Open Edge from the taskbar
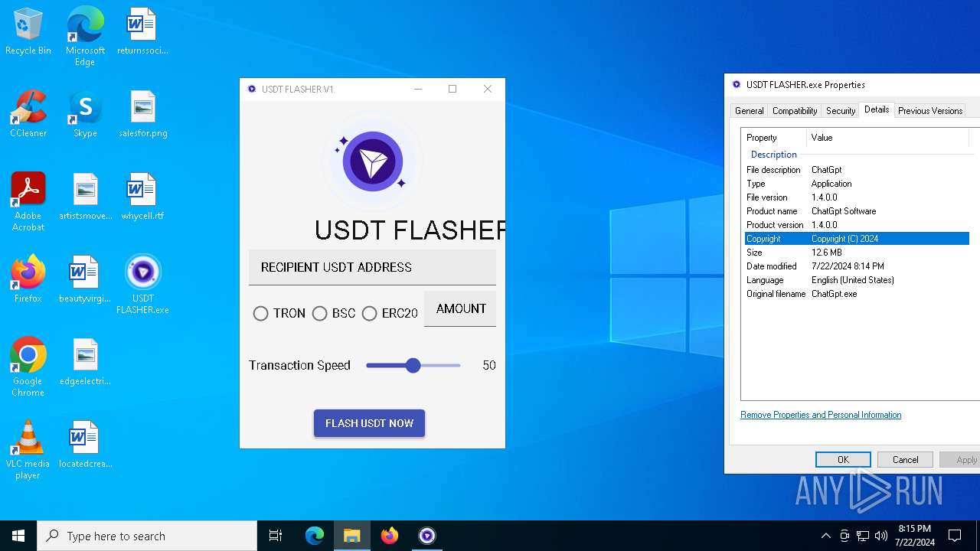 (x=315, y=536)
